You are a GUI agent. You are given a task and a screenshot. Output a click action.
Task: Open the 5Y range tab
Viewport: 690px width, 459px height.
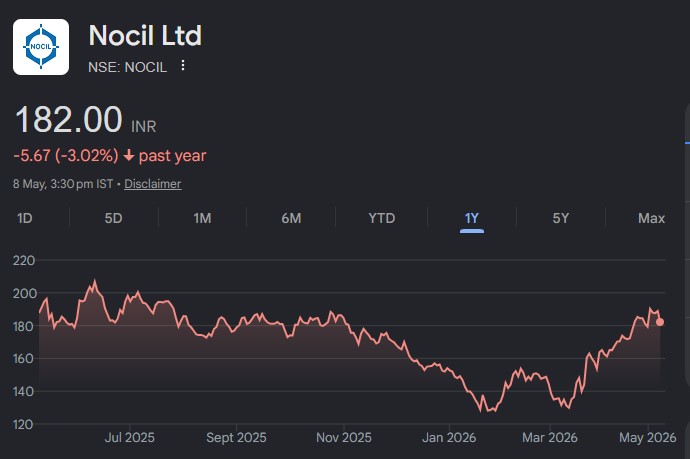coord(561,218)
